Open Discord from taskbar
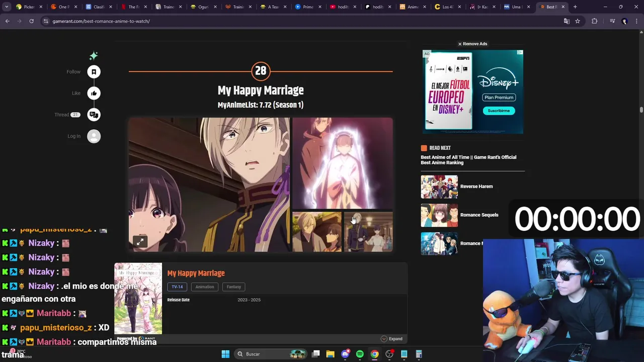 [x=345, y=354]
